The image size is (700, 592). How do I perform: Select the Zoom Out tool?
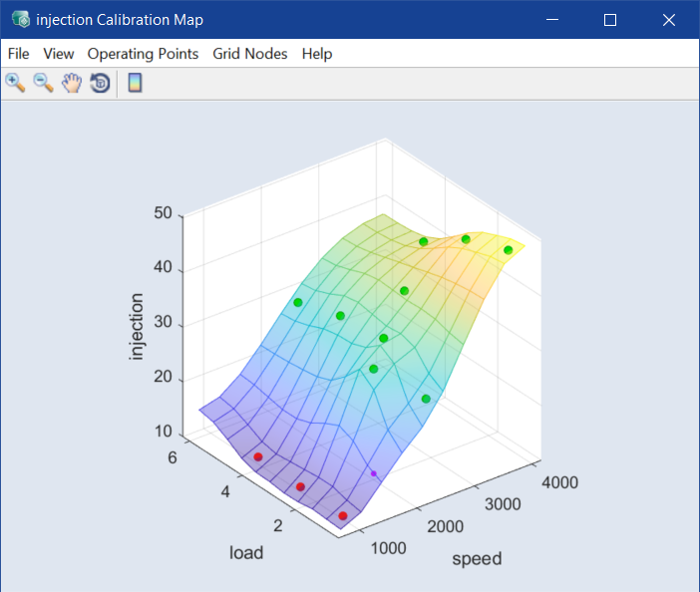pyautogui.click(x=43, y=83)
